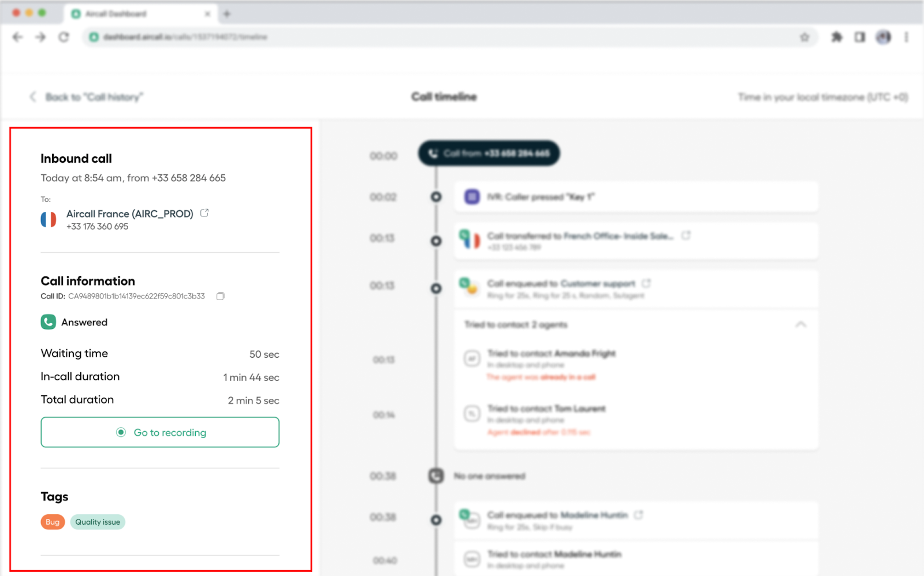Open the browser three-dot menu
This screenshot has height=576, width=924.
(x=907, y=37)
